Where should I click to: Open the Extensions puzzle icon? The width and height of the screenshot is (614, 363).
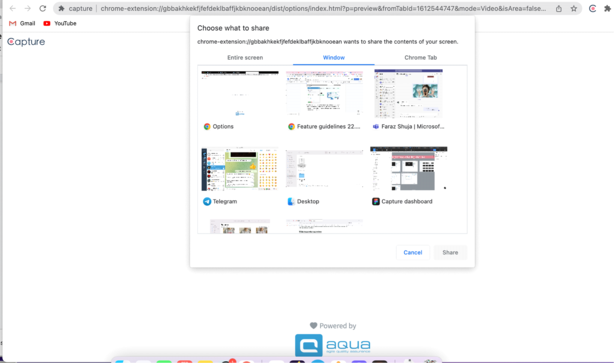click(607, 9)
